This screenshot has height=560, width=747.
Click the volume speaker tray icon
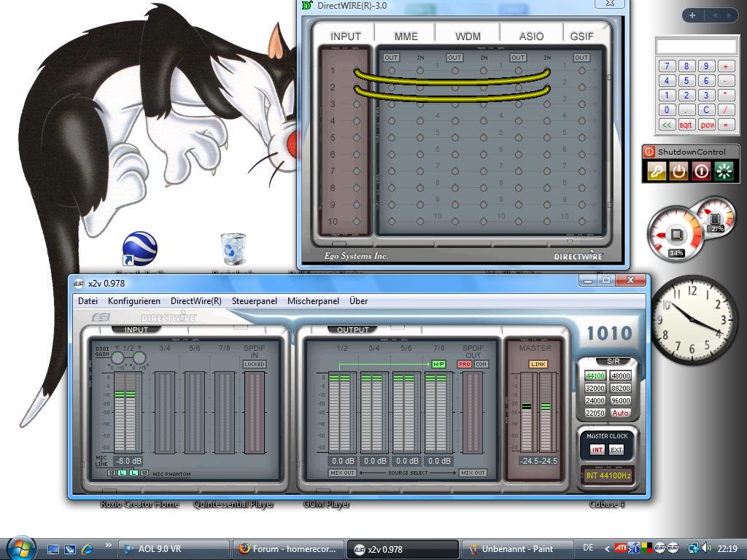click(x=706, y=548)
